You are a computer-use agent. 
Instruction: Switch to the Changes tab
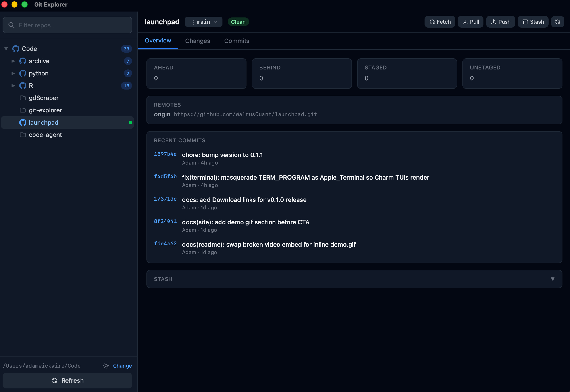(198, 41)
